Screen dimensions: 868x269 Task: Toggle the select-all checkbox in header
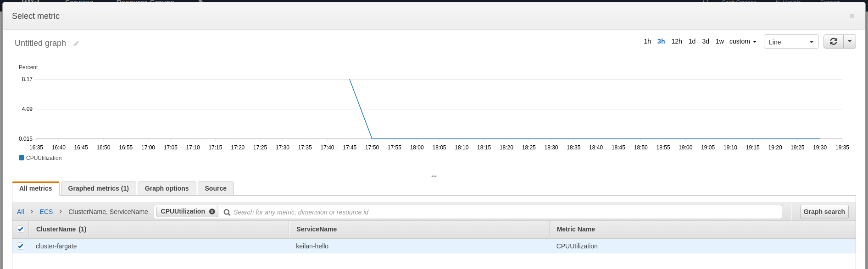[x=21, y=229]
